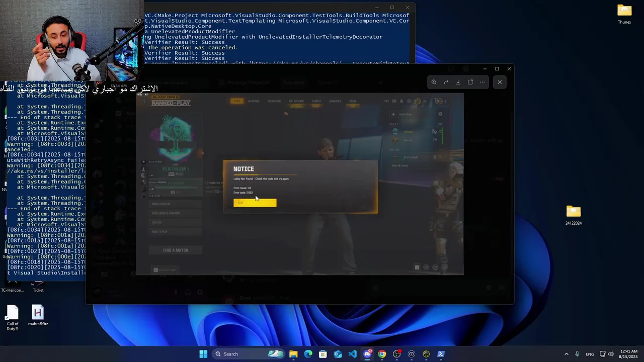Switch to PowerShell on the taskbar

(x=441, y=354)
